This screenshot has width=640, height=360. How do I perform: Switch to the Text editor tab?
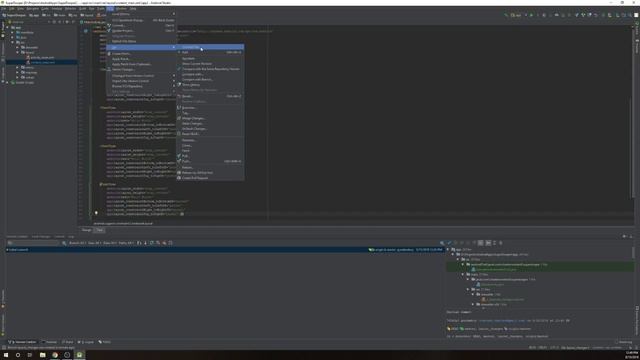click(100, 230)
